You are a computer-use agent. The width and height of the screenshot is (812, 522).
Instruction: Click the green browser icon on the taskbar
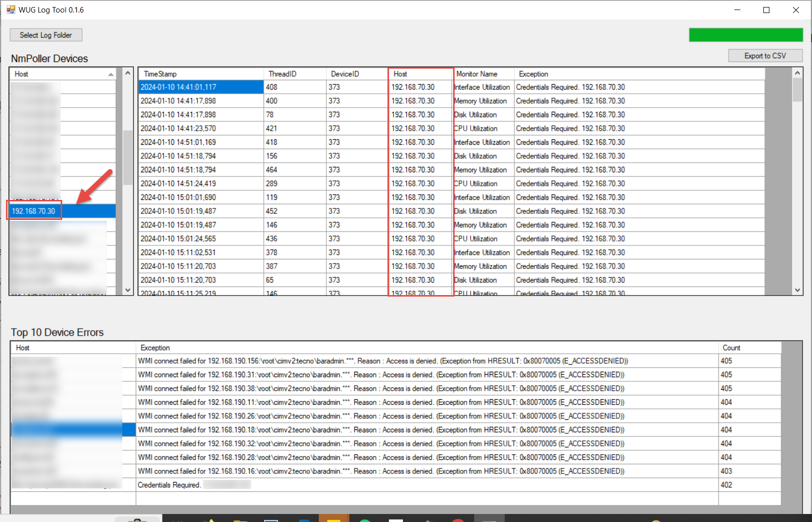tap(365, 519)
